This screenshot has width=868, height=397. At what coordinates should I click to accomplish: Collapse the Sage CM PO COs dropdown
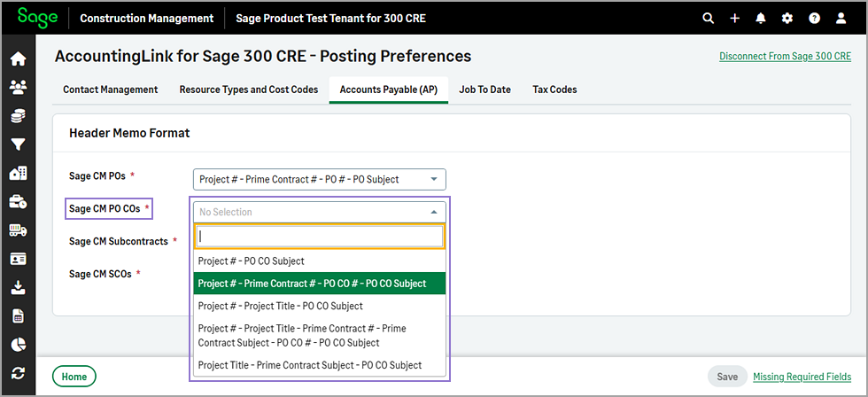click(320, 212)
